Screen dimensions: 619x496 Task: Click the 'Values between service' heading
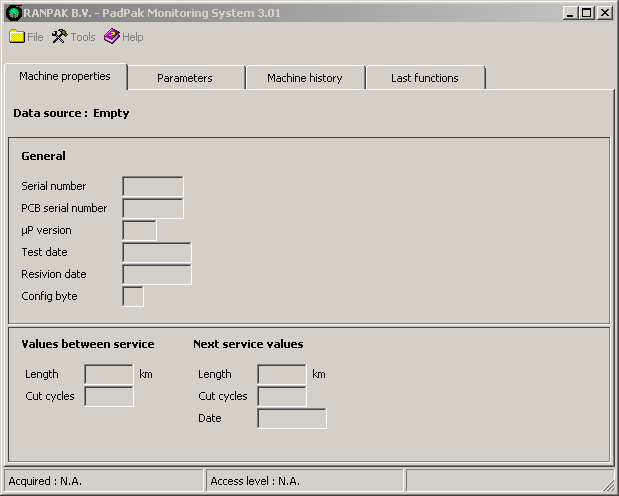(x=88, y=344)
